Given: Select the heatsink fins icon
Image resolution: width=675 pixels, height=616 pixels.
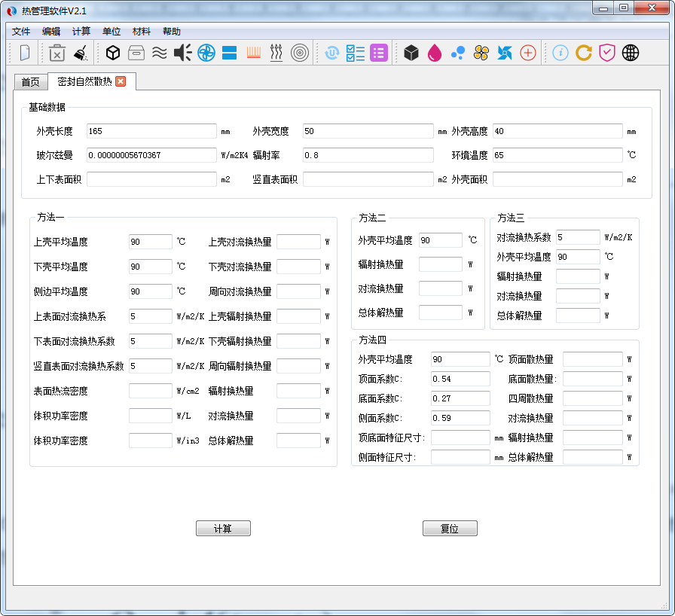Looking at the screenshot, I should [x=252, y=53].
